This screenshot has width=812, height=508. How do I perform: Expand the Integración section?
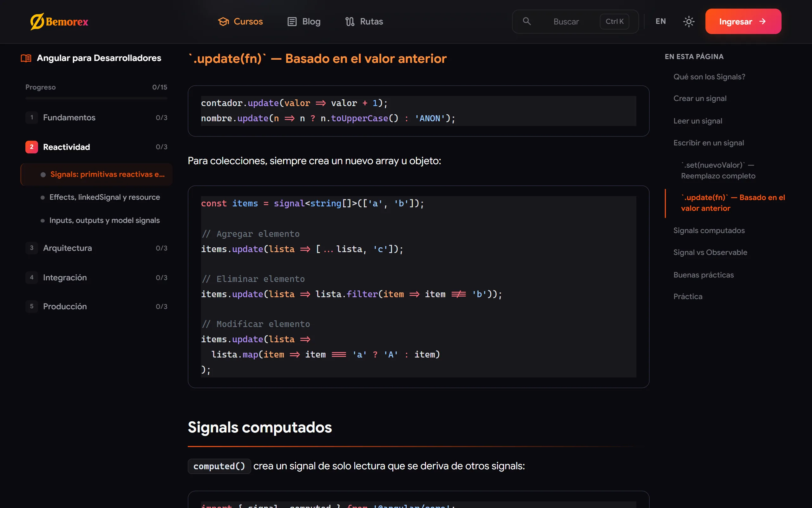pyautogui.click(x=96, y=277)
